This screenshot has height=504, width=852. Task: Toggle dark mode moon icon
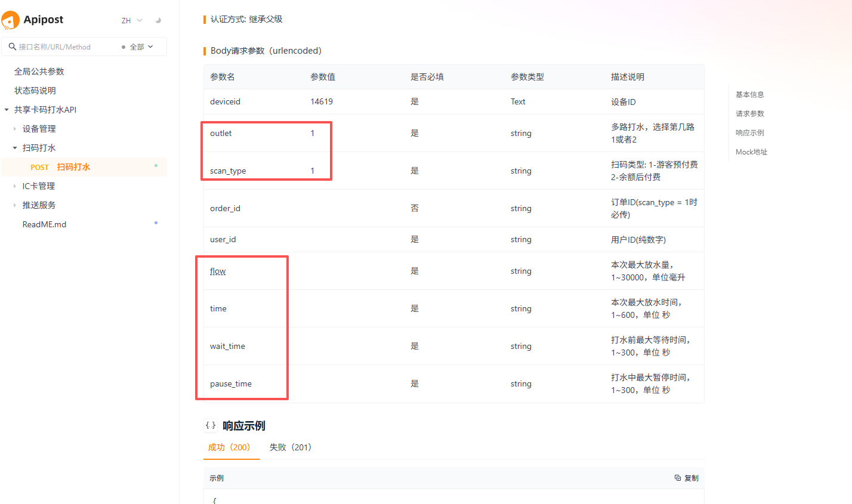(x=158, y=20)
